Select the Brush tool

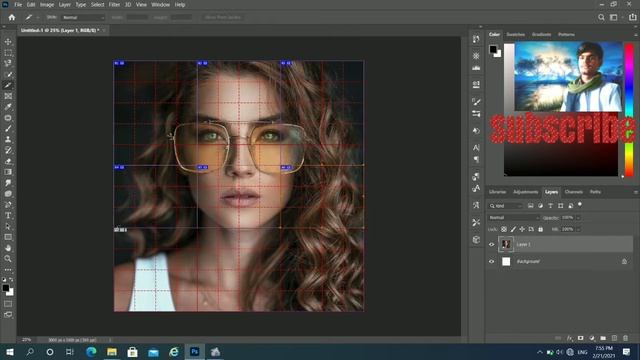[x=8, y=129]
